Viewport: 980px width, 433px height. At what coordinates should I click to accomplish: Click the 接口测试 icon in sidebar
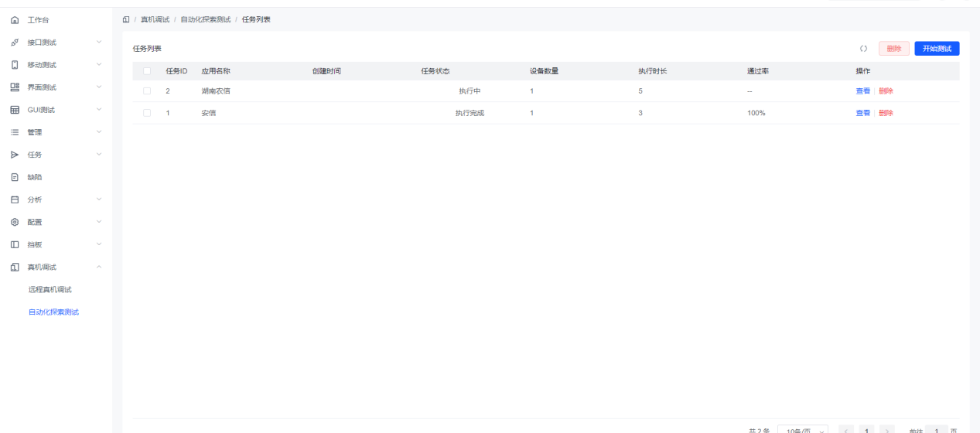point(14,42)
